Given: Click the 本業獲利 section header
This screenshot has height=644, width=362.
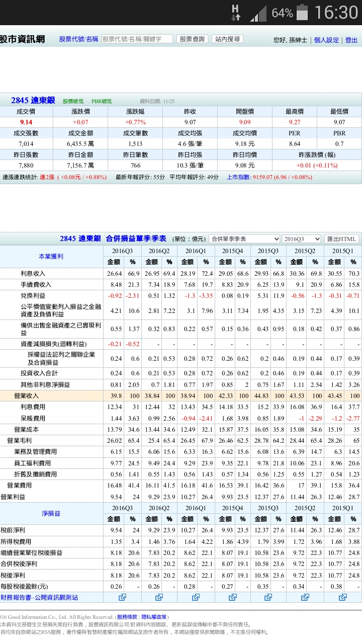Looking at the screenshot, I should click(51, 257).
